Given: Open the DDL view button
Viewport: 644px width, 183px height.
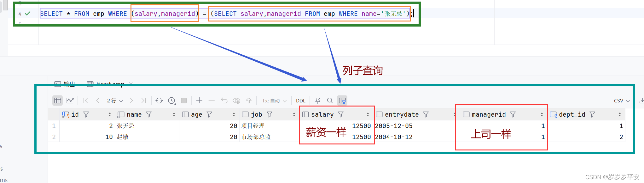Looking at the screenshot, I should (x=301, y=101).
